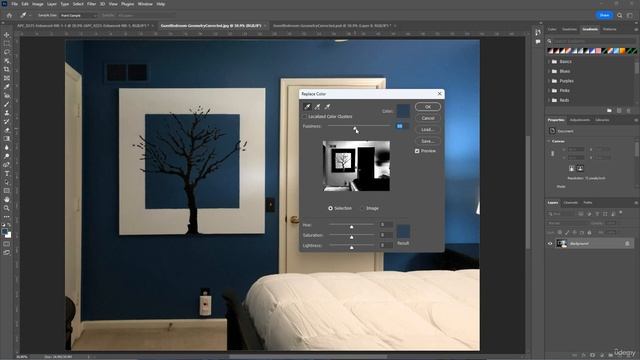Select the Rectangular Marquee tool

coord(7,44)
